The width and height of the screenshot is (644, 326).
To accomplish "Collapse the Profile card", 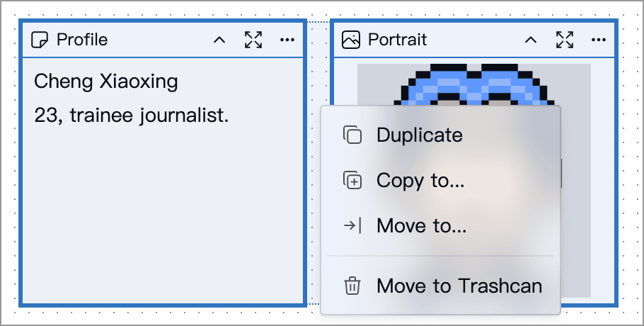I will pos(219,40).
